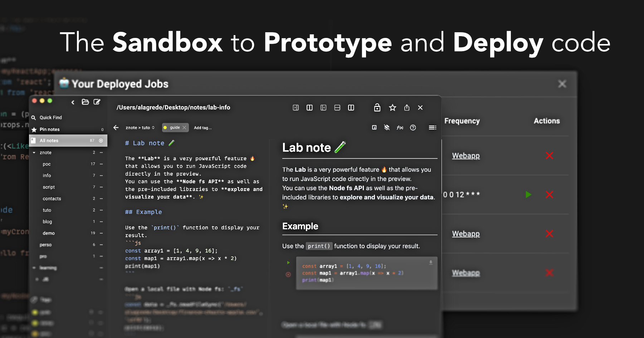Collapse the znote folder caret
Viewport: 644px width, 338px height.
[x=34, y=153]
